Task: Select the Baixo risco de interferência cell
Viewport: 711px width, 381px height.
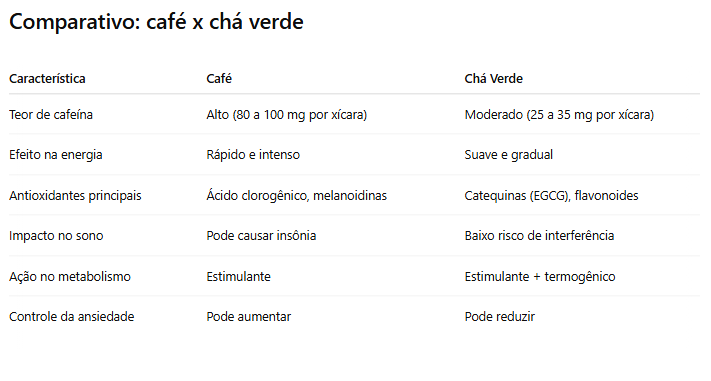Action: [539, 236]
